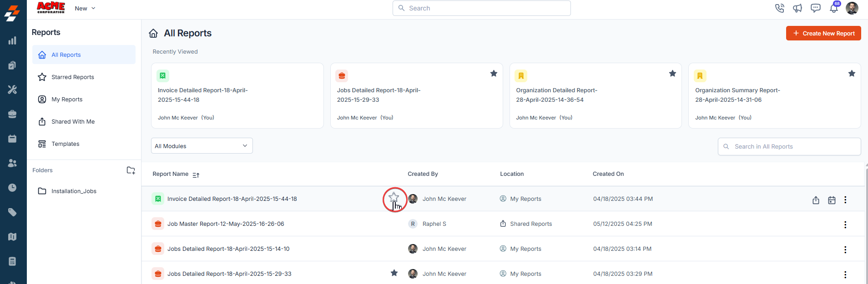Open the announcements megaphone icon
Screen dimensions: 868x284
coord(797,8)
